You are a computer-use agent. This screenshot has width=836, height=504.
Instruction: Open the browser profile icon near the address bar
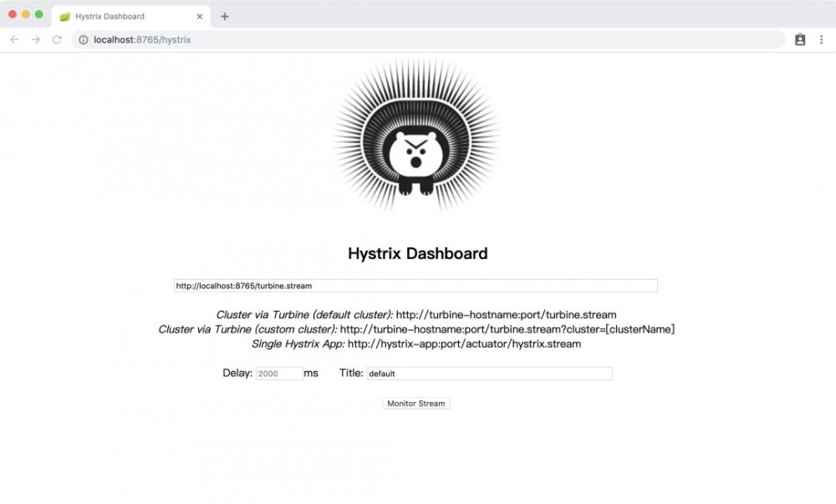801,38
